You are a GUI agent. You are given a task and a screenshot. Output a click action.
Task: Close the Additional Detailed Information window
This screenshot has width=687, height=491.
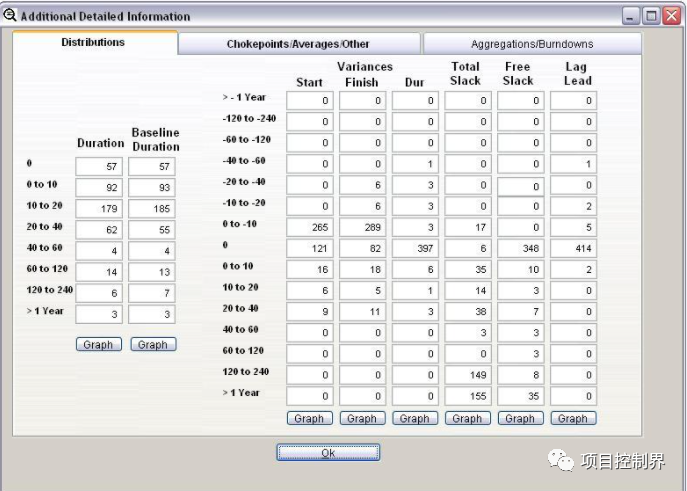coord(671,16)
